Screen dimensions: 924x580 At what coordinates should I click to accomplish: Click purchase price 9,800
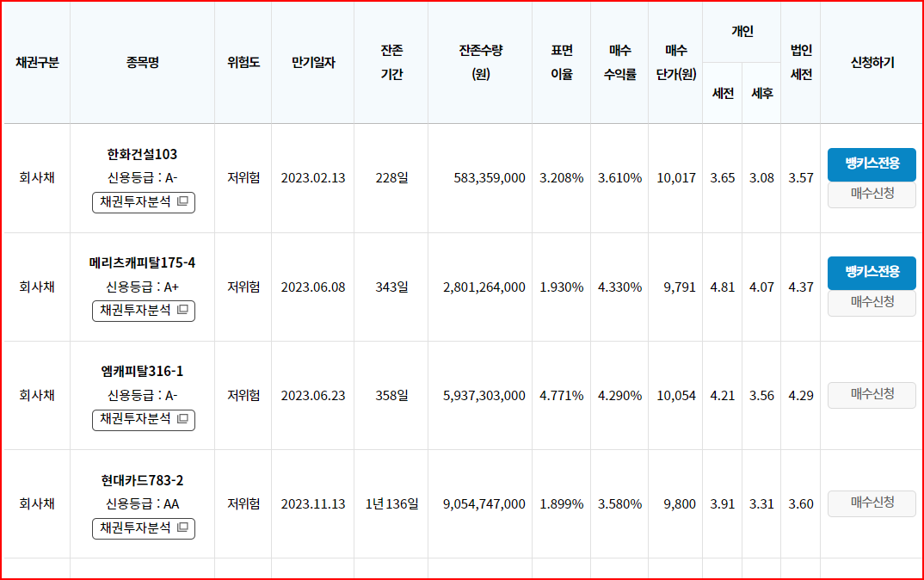pos(680,504)
